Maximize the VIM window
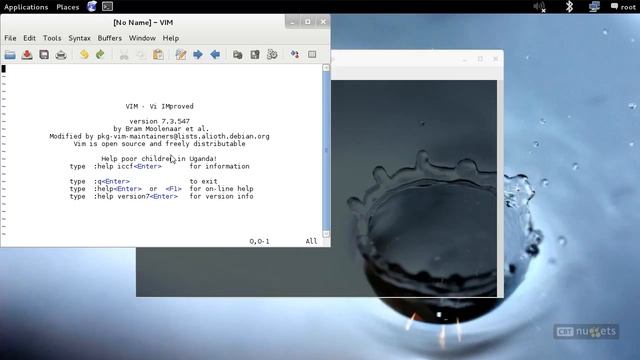This screenshot has height=360, width=640. [x=308, y=22]
